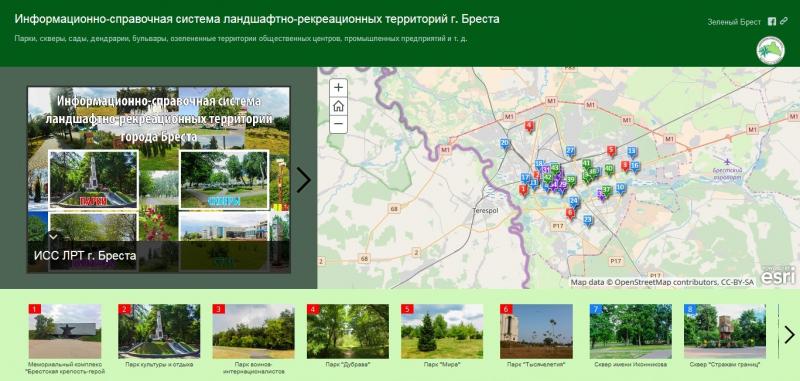Screen dimensions: 800x381
Task: Select blue map marker 20
Action: click(x=505, y=144)
